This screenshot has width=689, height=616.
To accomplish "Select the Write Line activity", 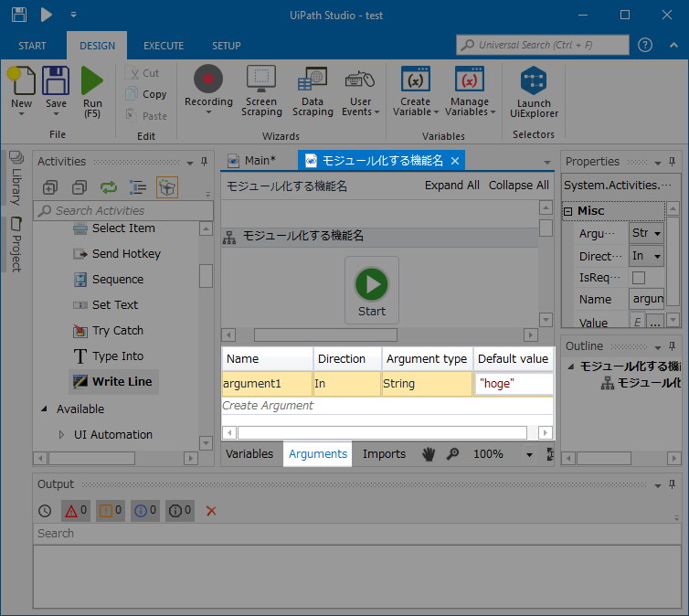I will (x=113, y=381).
